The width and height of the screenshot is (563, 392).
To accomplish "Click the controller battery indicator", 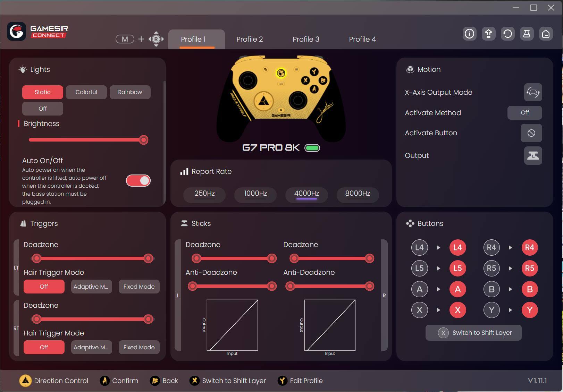I will click(x=312, y=148).
